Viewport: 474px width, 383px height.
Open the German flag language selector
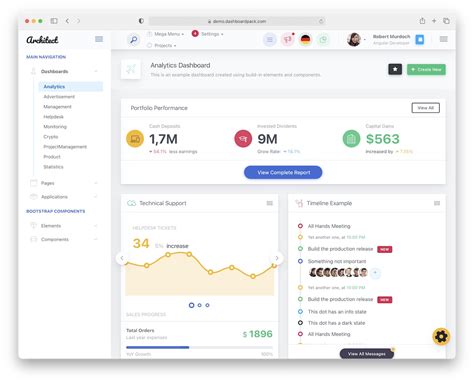point(305,40)
